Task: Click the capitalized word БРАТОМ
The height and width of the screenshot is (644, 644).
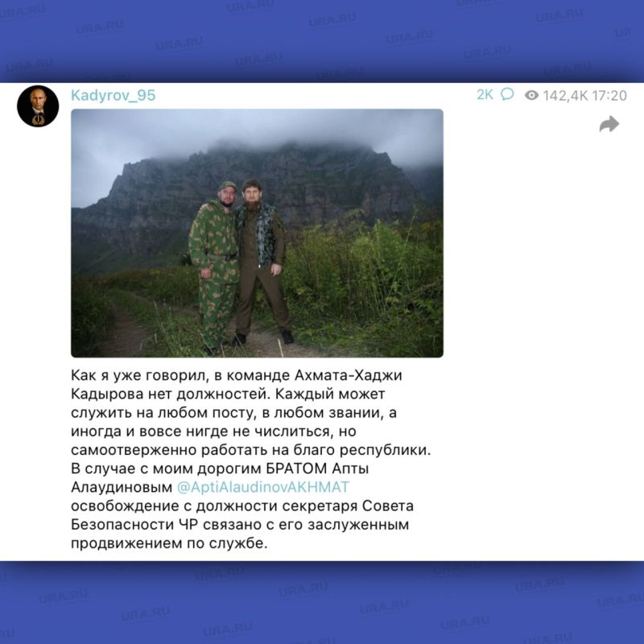Action: (296, 469)
